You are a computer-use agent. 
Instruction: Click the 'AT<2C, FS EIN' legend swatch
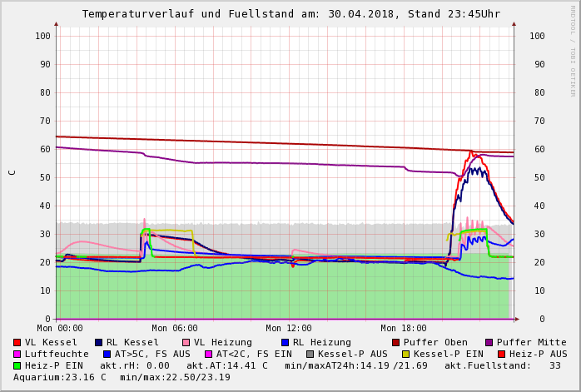click(x=207, y=354)
